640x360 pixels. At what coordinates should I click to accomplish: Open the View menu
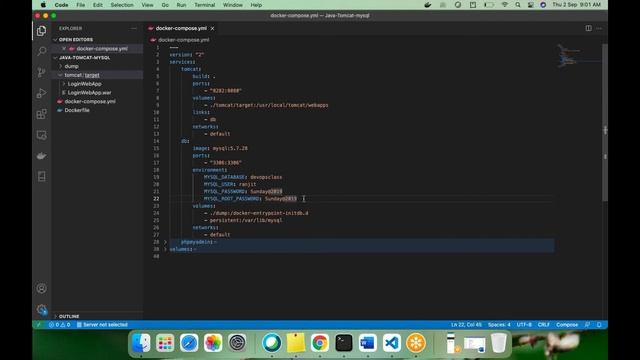point(147,5)
